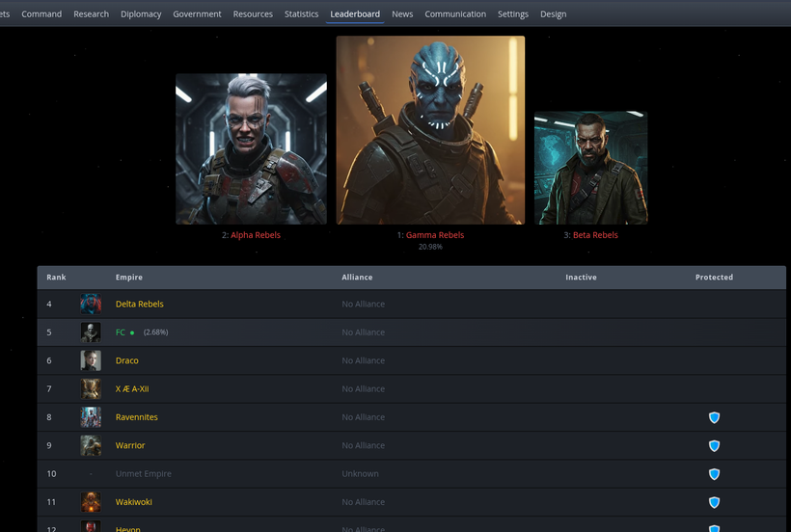791x532 pixels.
Task: Click the Beta Rebels portrait image
Action: point(590,168)
